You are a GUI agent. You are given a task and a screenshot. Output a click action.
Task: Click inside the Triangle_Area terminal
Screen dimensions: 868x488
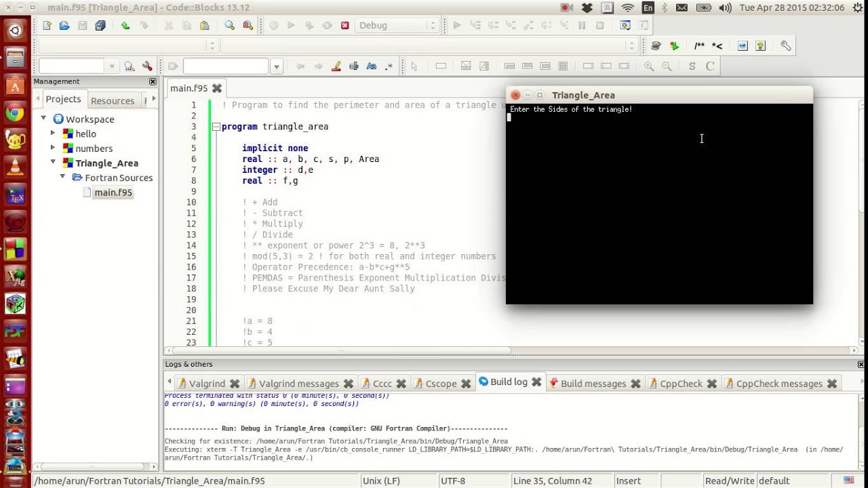pos(659,203)
